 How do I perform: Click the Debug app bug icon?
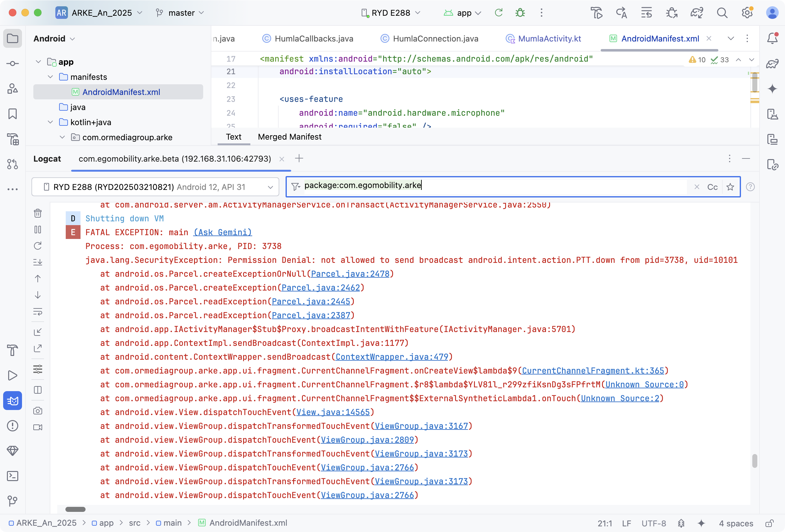pos(520,13)
